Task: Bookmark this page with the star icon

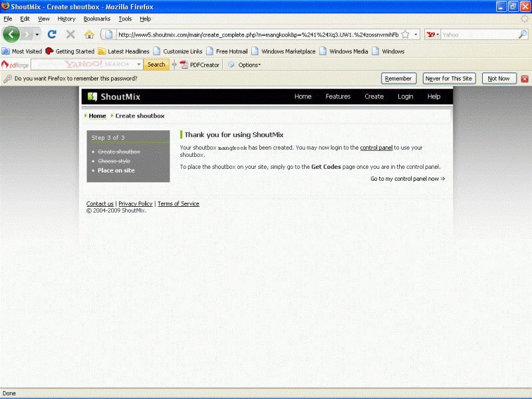Action: click(x=405, y=35)
